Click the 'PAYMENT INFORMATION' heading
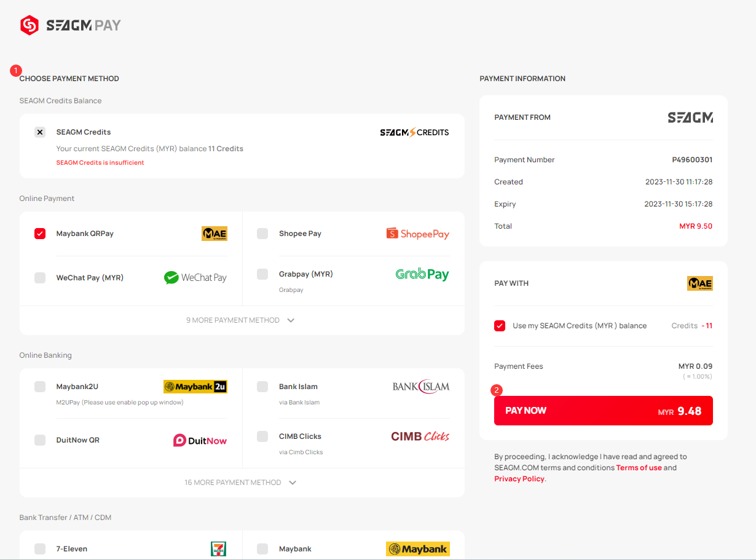 click(522, 79)
